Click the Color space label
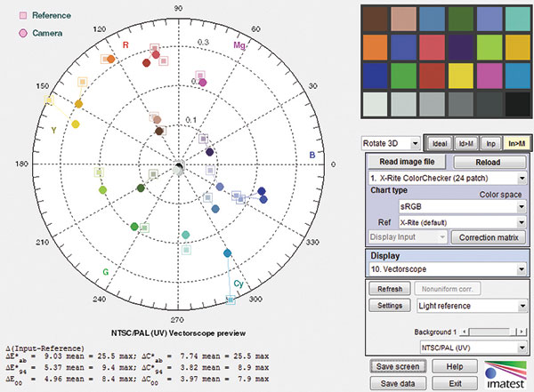Viewport: 534px width, 392px height. [500, 195]
